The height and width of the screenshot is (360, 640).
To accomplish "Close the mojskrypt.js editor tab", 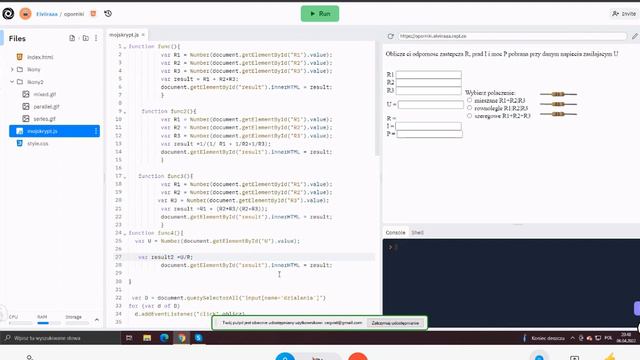I will (x=143, y=35).
